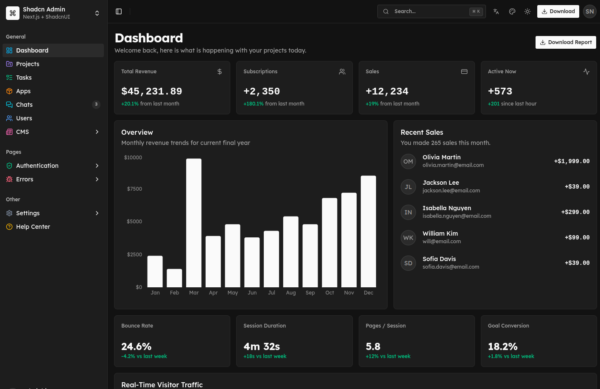Click the SD avatar for Sofia Davis
This screenshot has height=389, width=600.
(x=408, y=263)
